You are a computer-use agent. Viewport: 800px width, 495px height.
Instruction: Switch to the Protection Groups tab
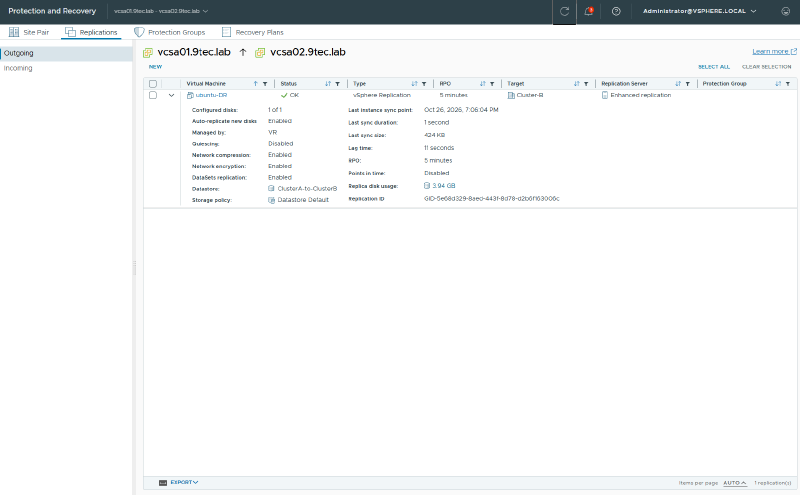(170, 32)
